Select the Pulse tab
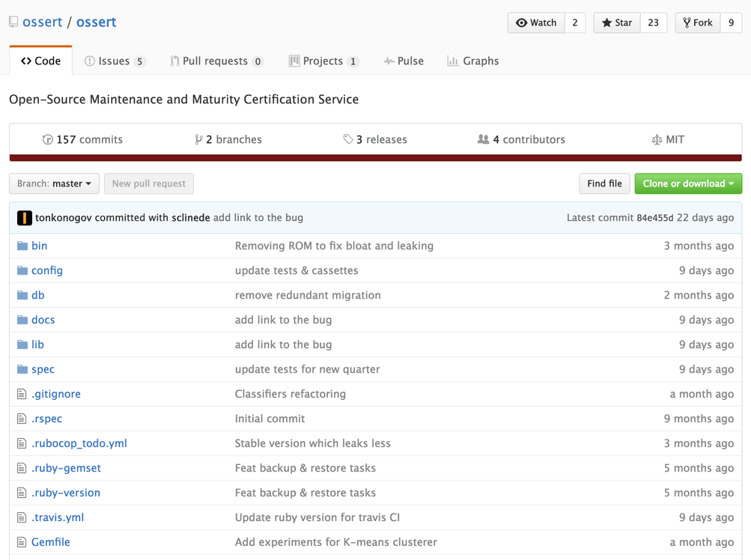This screenshot has height=560, width=751. coord(404,61)
